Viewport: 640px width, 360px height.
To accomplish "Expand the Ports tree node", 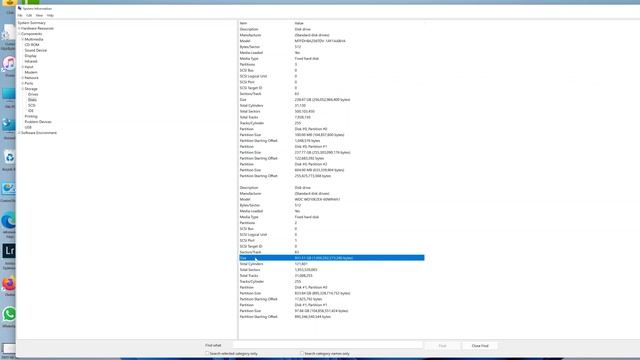I will 23,83.
